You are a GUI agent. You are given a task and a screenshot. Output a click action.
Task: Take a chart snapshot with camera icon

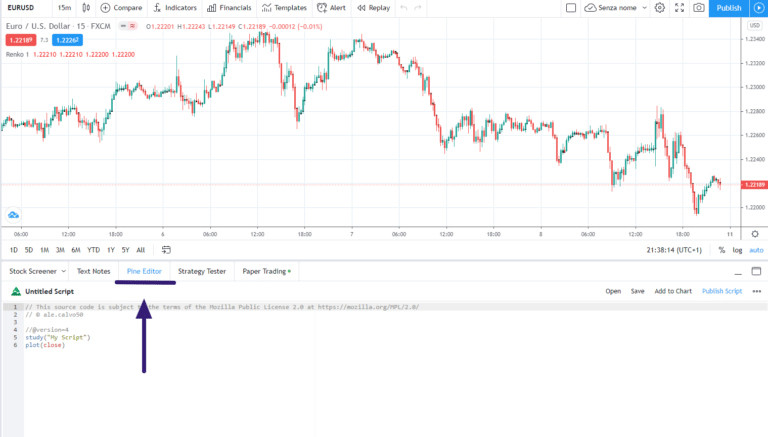697,8
